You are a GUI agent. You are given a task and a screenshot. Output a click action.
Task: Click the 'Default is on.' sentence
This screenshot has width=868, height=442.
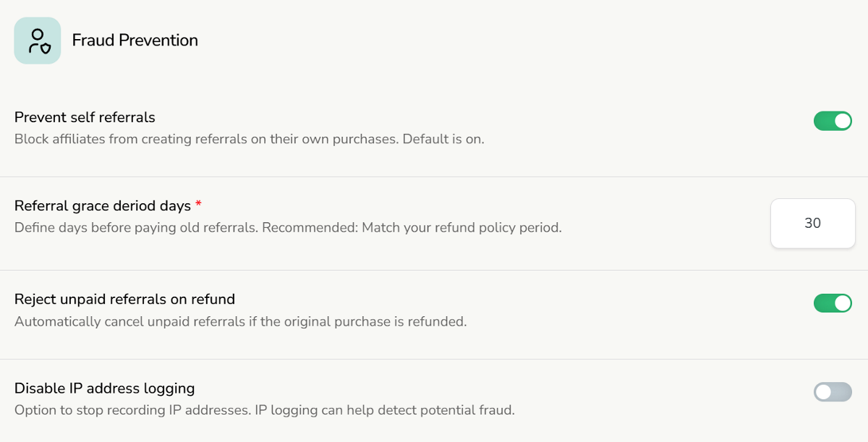tap(443, 139)
